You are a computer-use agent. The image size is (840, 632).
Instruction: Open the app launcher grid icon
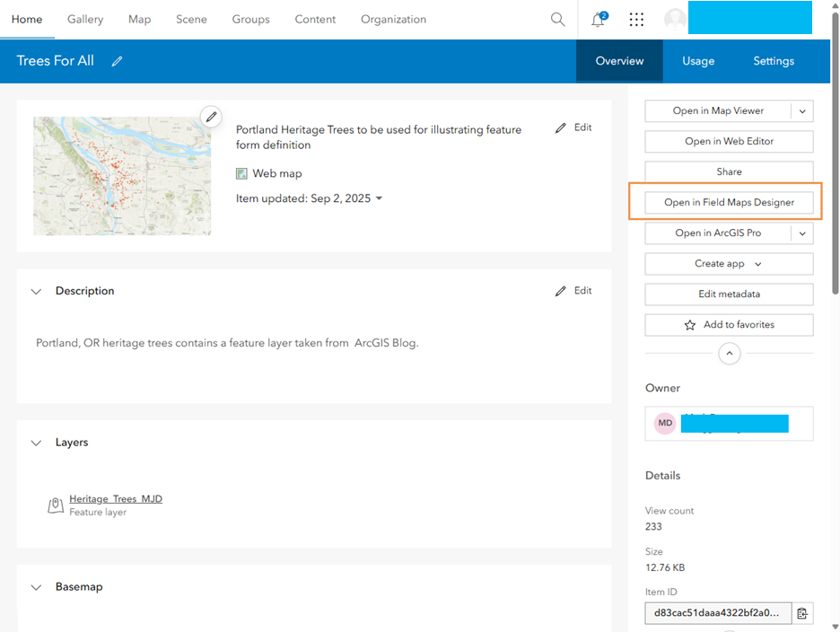pyautogui.click(x=636, y=19)
